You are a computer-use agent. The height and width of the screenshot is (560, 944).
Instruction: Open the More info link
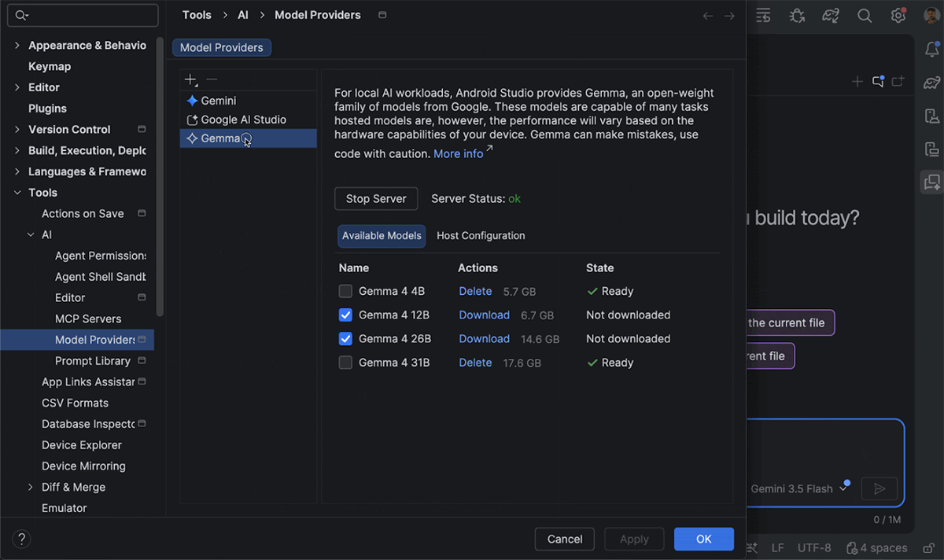point(459,154)
